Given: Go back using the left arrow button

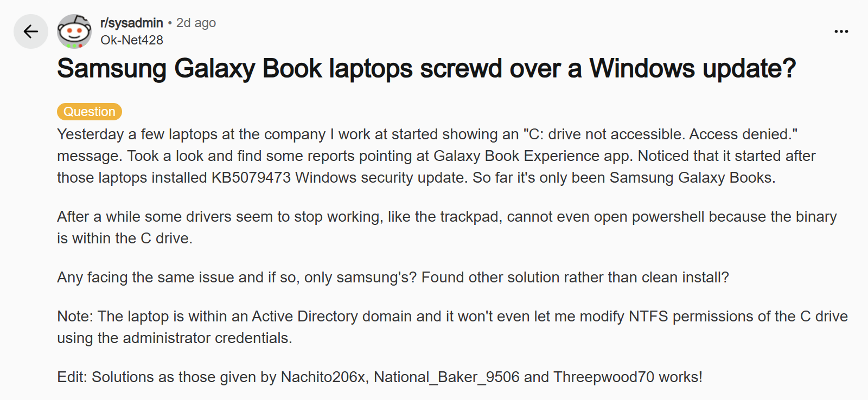Looking at the screenshot, I should pyautogui.click(x=31, y=31).
